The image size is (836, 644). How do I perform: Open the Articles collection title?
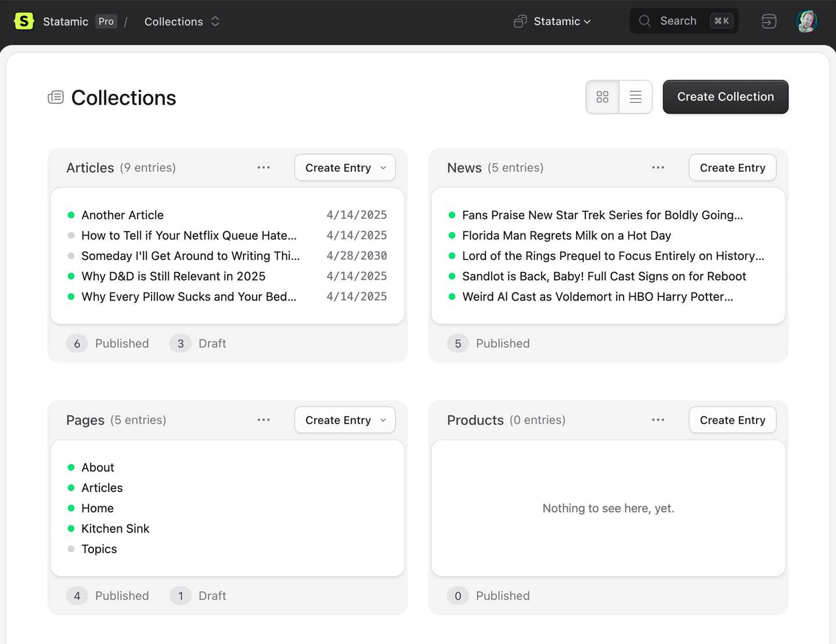tap(90, 168)
